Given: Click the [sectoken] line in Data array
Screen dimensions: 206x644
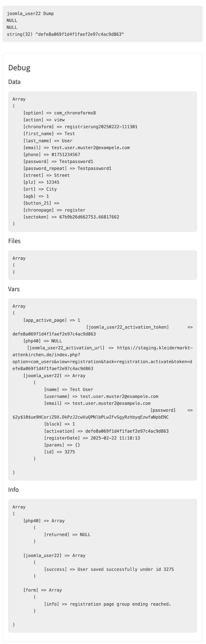Looking at the screenshot, I should [71, 217].
